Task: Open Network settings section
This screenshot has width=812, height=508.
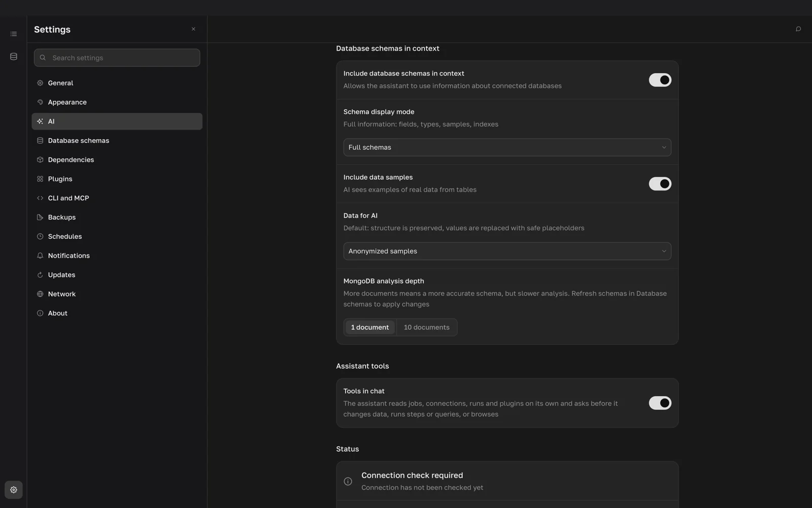Action: coord(117,294)
